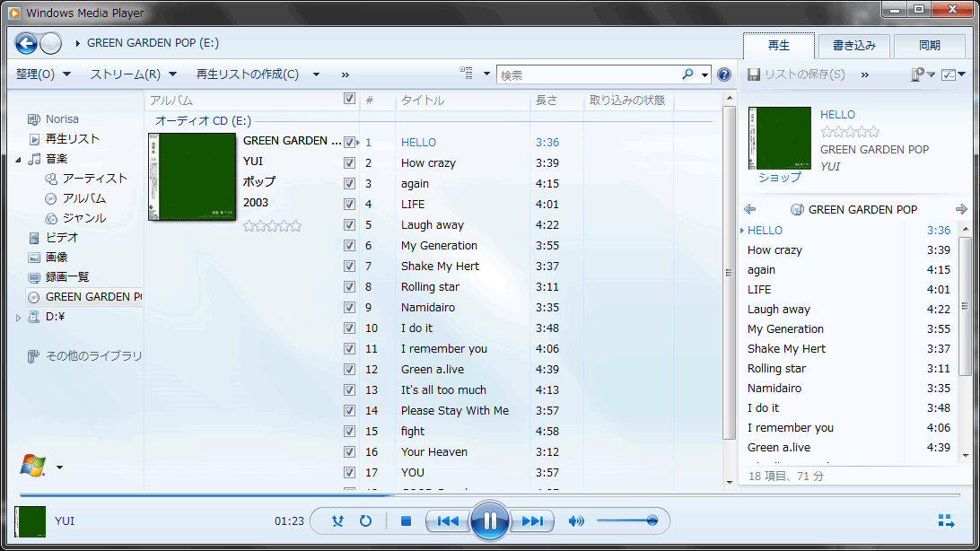Show more toolbar commands chevron
Image resolution: width=980 pixels, height=551 pixels.
click(345, 74)
